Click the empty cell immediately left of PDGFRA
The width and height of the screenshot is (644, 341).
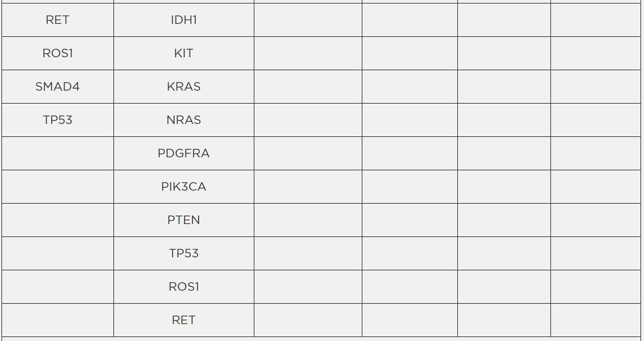pyautogui.click(x=57, y=153)
